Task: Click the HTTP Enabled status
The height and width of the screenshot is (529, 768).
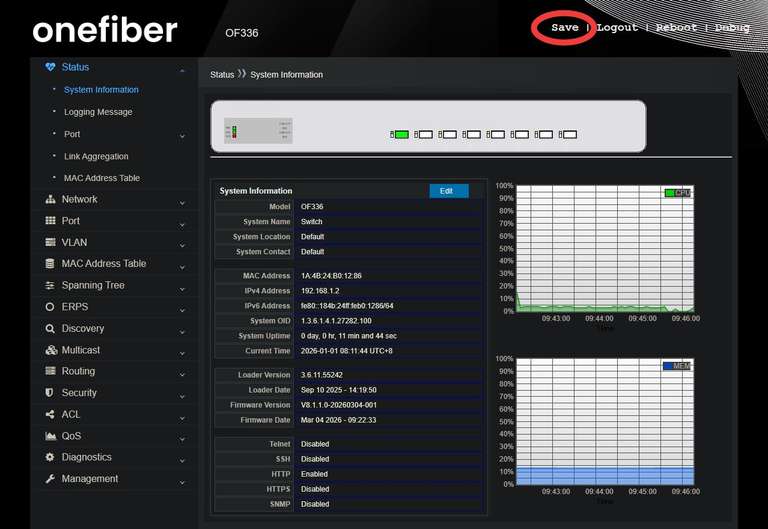Action: tap(314, 474)
